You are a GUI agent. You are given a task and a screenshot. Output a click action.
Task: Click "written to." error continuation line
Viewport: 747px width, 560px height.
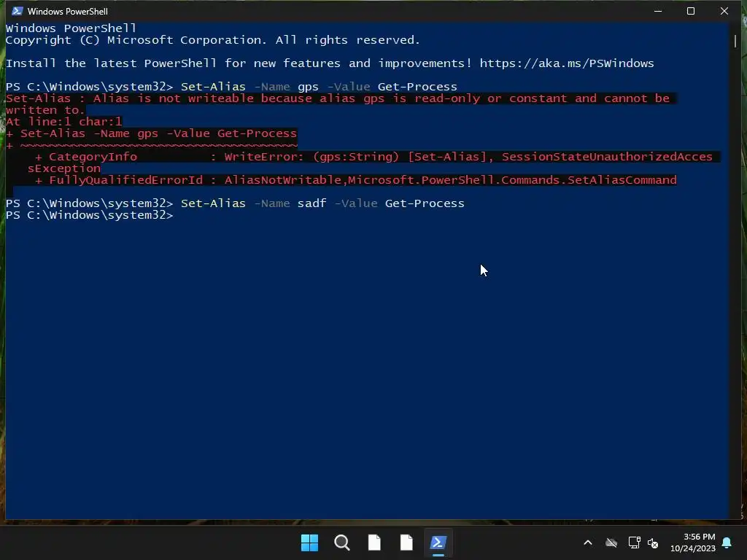tap(45, 110)
